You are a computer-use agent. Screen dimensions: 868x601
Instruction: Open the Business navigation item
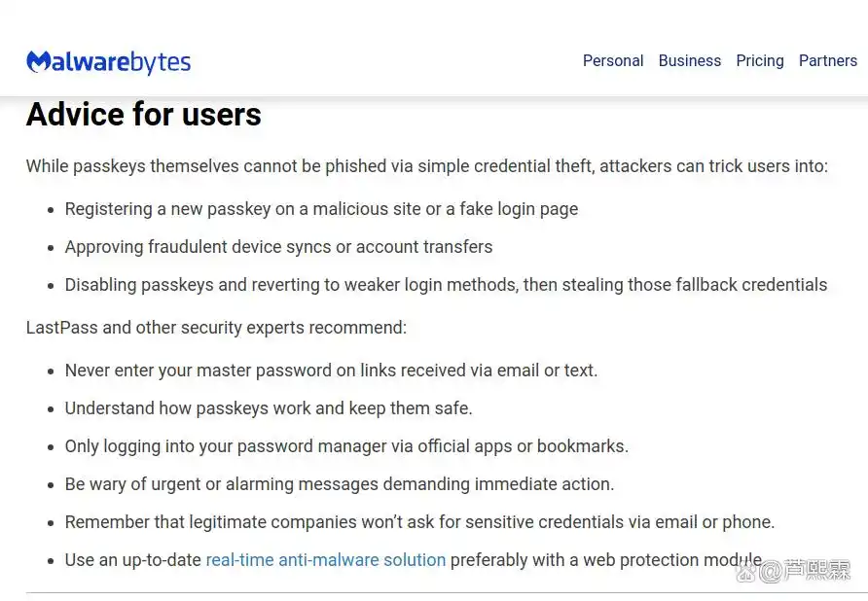(690, 60)
